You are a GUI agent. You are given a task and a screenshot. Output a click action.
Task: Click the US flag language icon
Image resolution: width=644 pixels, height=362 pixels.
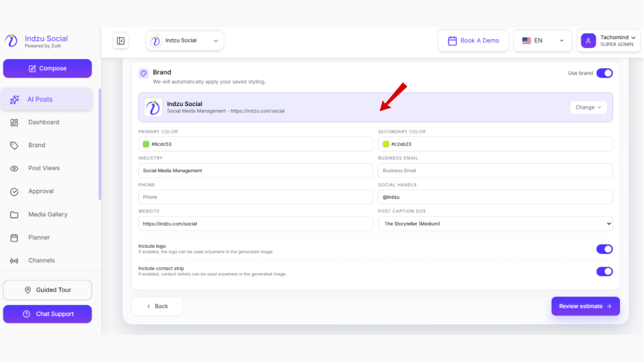[x=526, y=41]
